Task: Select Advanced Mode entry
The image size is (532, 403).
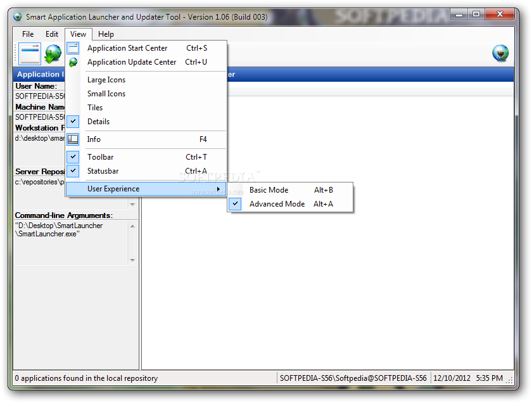Action: (290, 204)
